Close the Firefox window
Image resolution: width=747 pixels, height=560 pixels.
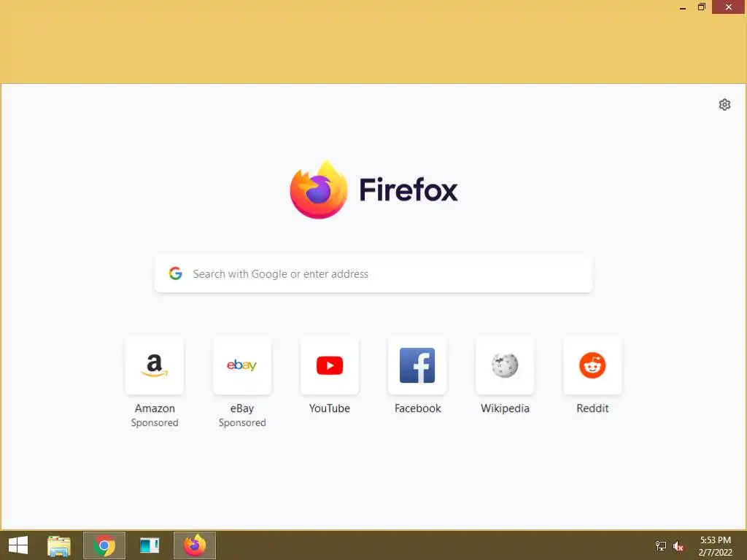pyautogui.click(x=729, y=7)
